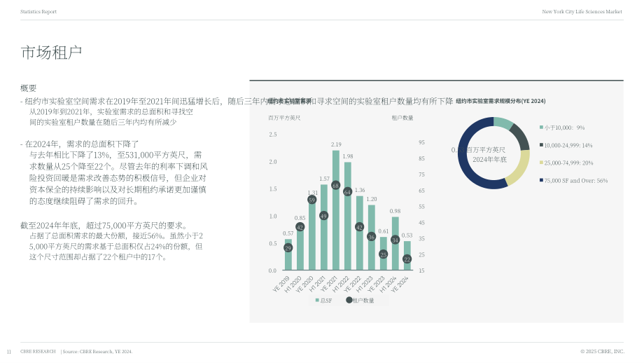This screenshot has height=363, width=644.
Task: Click the 75,000 SF and Over legend square
Action: point(541,180)
